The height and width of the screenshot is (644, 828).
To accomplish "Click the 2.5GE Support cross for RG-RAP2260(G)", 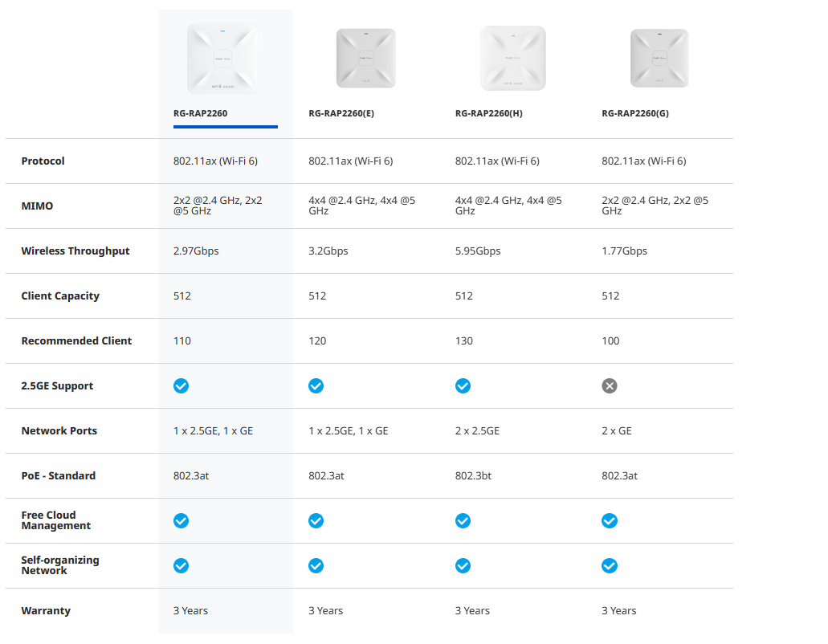I will pyautogui.click(x=610, y=386).
